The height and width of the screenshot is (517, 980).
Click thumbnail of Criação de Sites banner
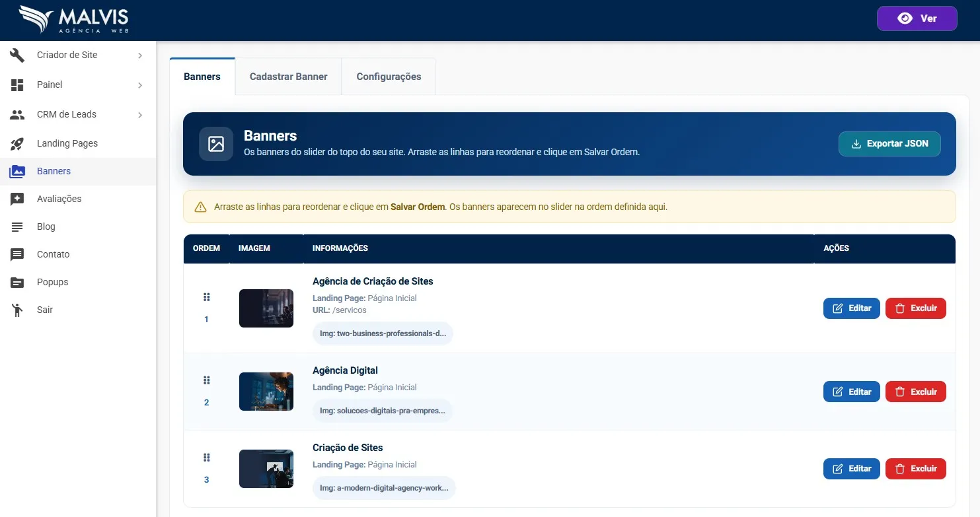[266, 469]
